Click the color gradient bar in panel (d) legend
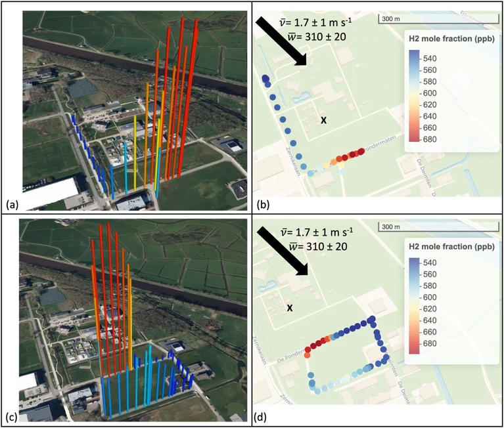 coord(414,306)
